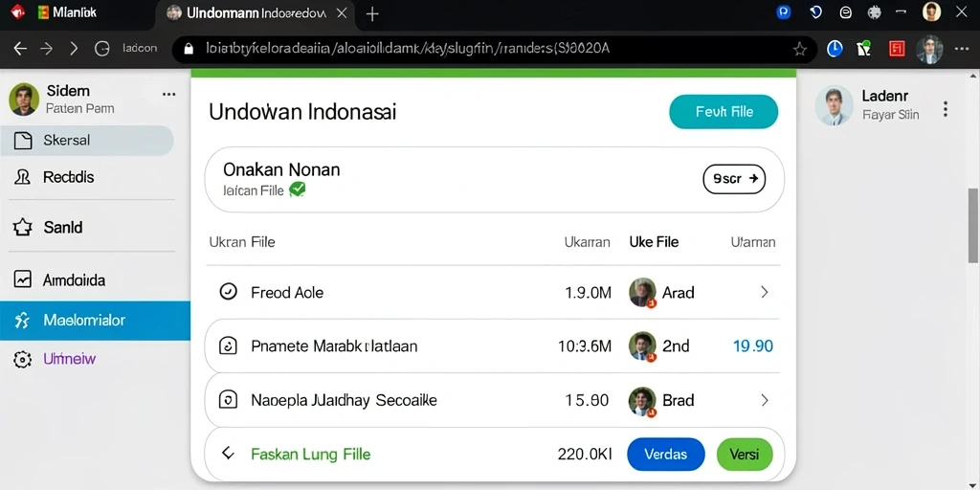Image resolution: width=980 pixels, height=490 pixels.
Task: Expand the Freod Aole row chevron
Action: point(764,292)
